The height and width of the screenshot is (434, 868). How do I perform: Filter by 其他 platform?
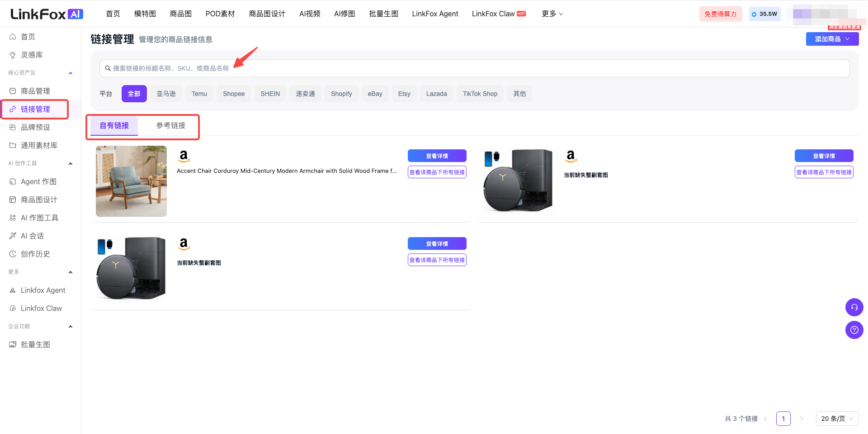[519, 94]
